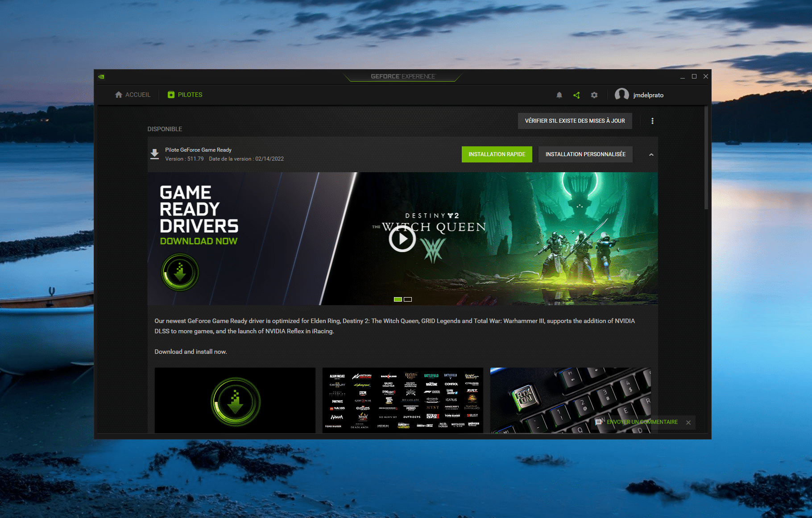Select the second banner slide indicator
The image size is (812, 518).
point(408,299)
